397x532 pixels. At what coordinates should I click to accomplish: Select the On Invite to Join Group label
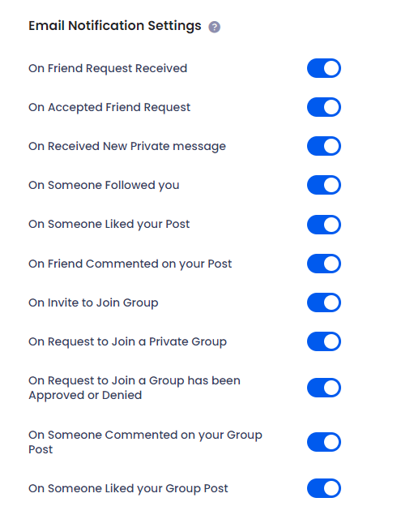pyautogui.click(x=93, y=302)
